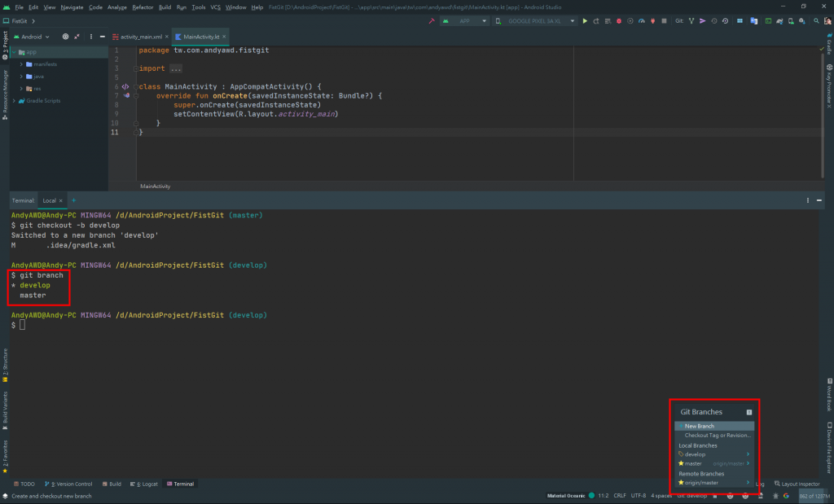Screen dimensions: 834x504
Task: Expand the res folder
Action: (x=21, y=89)
